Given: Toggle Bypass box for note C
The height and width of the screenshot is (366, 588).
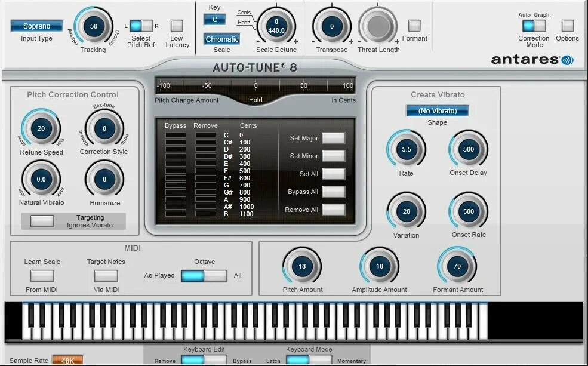Looking at the screenshot, I should [x=176, y=135].
